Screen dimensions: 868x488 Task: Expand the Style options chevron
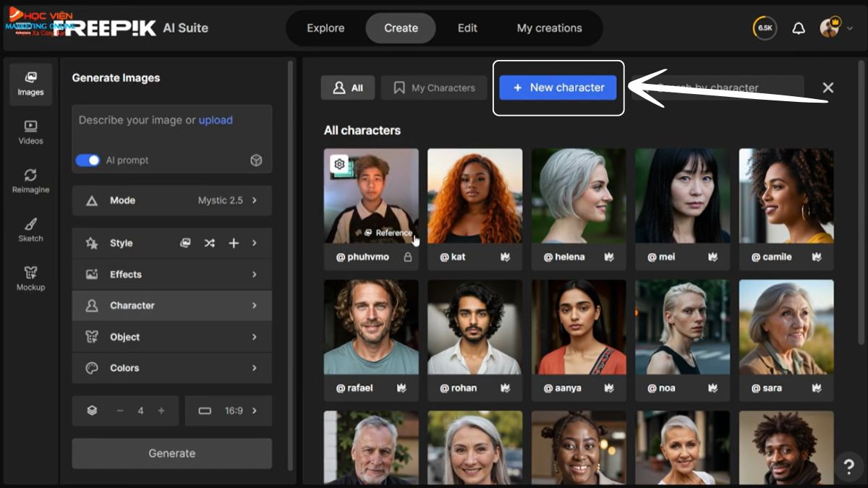tap(255, 243)
